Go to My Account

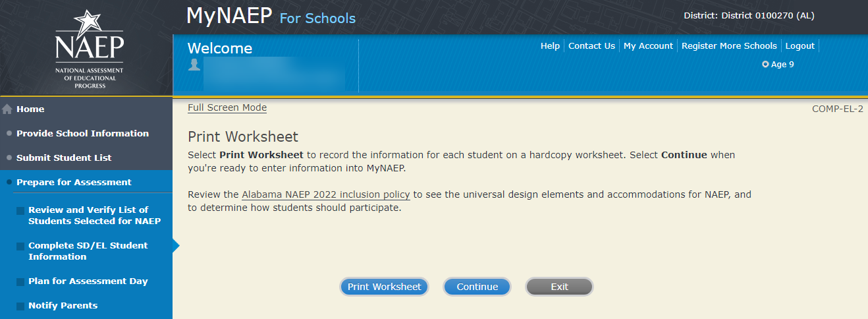(648, 46)
